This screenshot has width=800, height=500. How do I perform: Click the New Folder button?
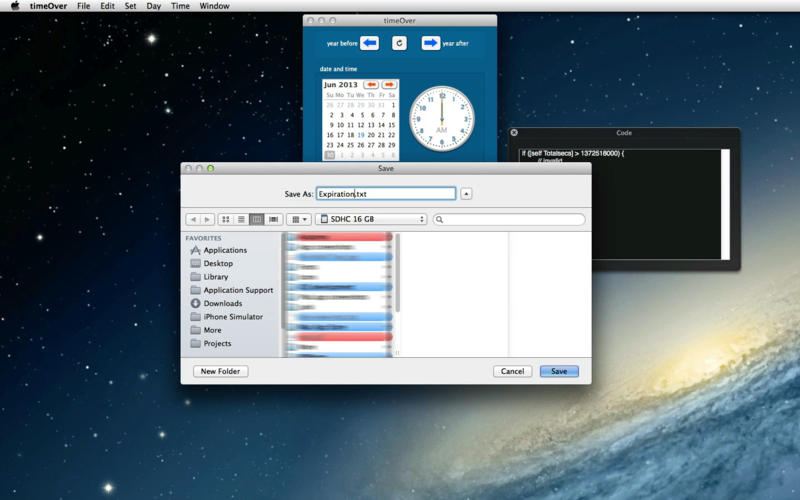coord(220,371)
